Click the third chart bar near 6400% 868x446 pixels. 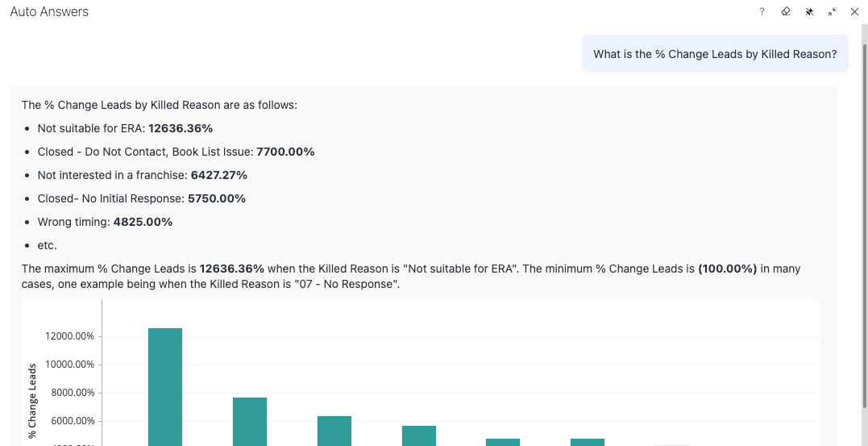tap(334, 431)
